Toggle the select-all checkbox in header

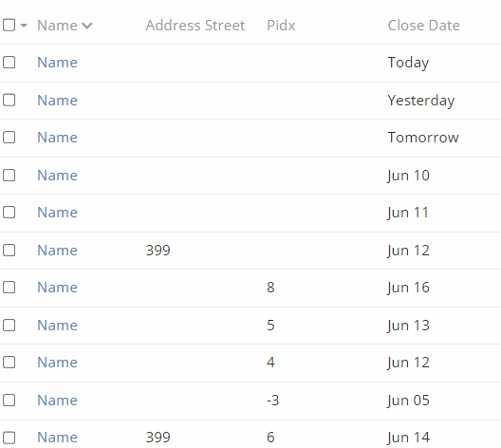[9, 25]
